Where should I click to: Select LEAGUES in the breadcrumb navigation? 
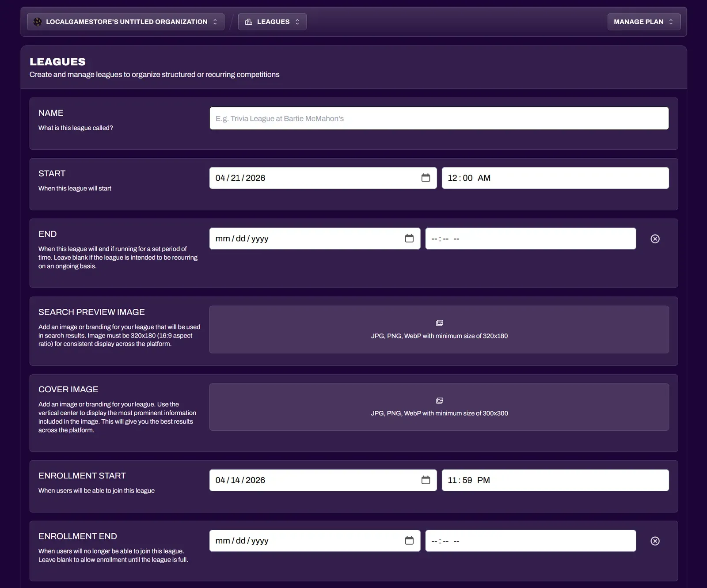pos(272,21)
